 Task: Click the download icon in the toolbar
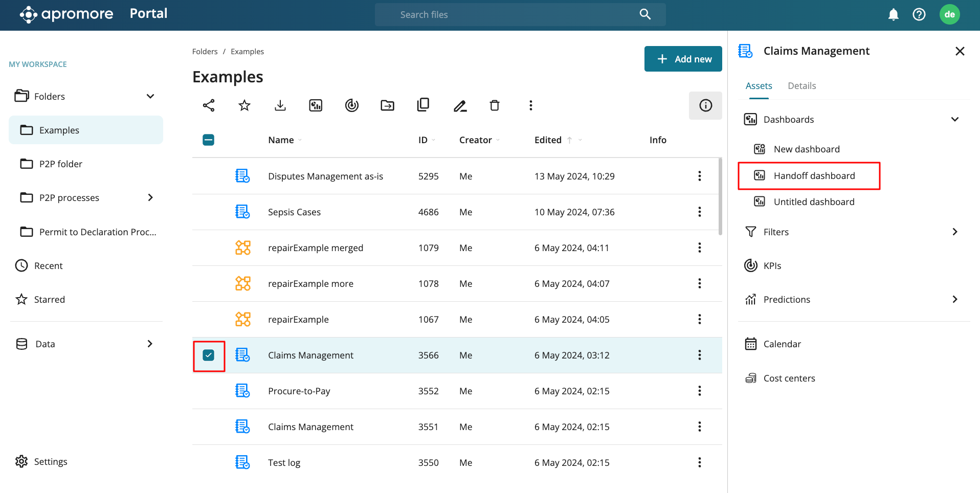coord(280,105)
